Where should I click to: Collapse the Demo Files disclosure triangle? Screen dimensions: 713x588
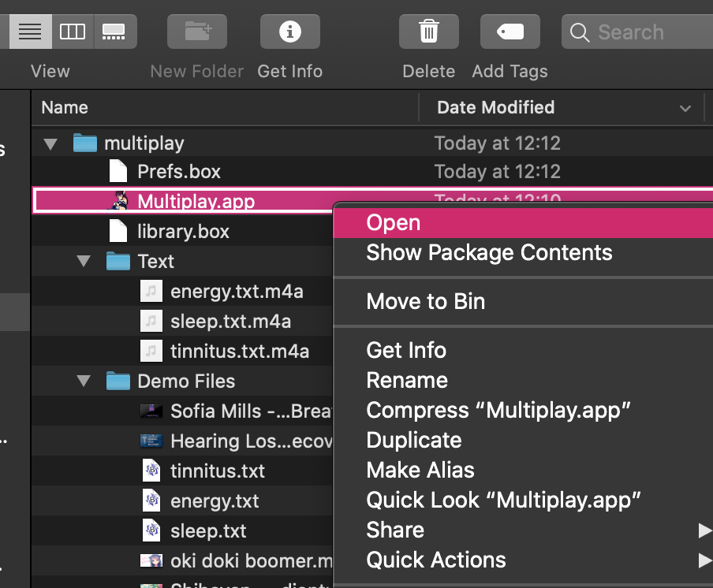coord(84,381)
